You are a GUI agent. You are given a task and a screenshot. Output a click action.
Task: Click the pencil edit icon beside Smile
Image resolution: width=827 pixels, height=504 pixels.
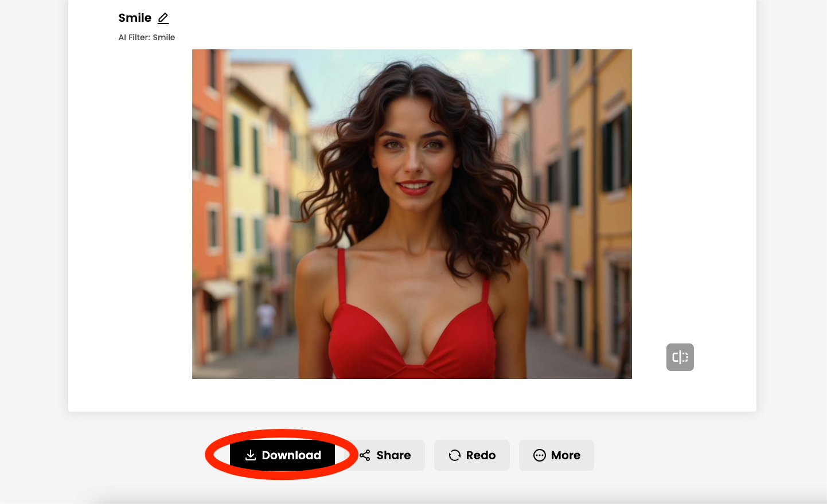tap(163, 18)
